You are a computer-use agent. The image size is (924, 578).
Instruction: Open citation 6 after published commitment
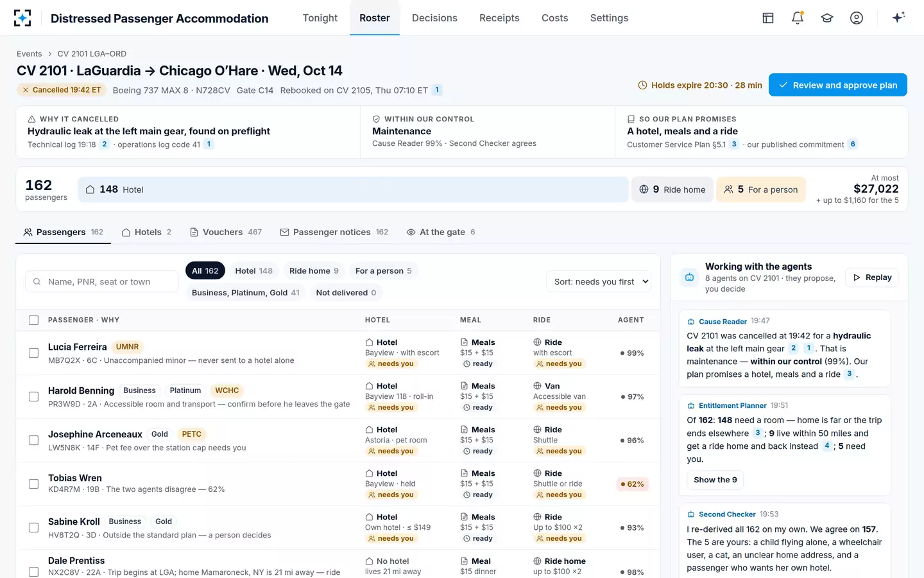click(x=853, y=144)
